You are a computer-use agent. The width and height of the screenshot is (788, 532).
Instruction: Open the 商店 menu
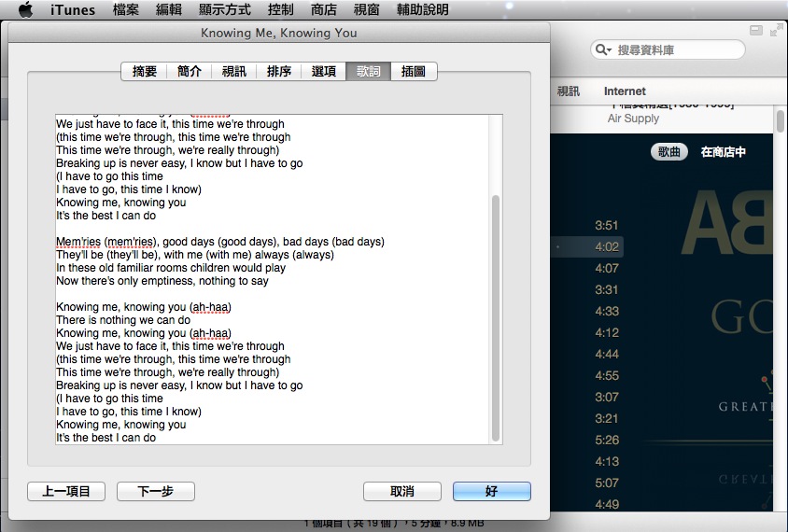point(324,9)
